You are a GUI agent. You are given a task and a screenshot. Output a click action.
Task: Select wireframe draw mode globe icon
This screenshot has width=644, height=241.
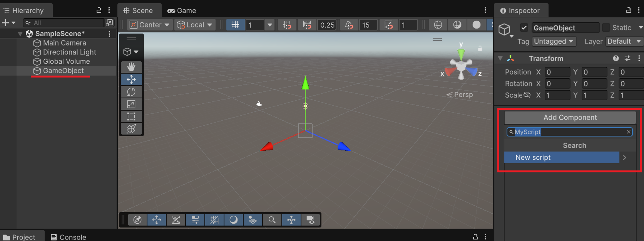pos(438,25)
